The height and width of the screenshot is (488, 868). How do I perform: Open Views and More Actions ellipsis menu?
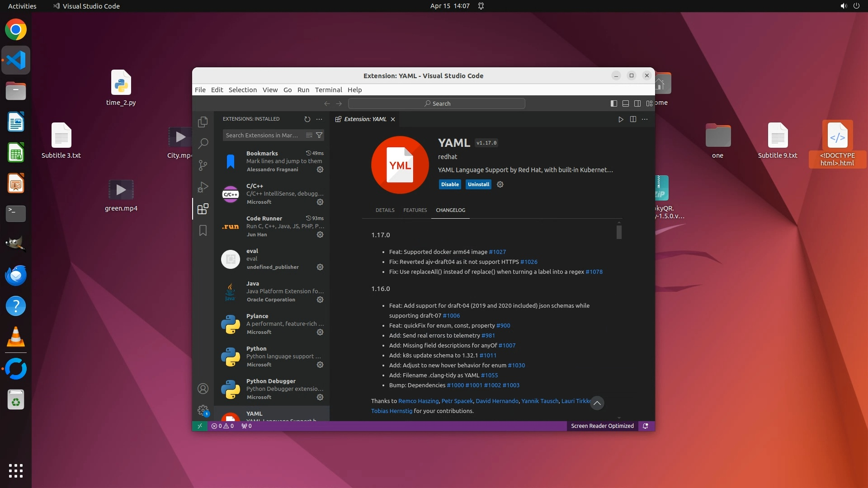tap(319, 119)
